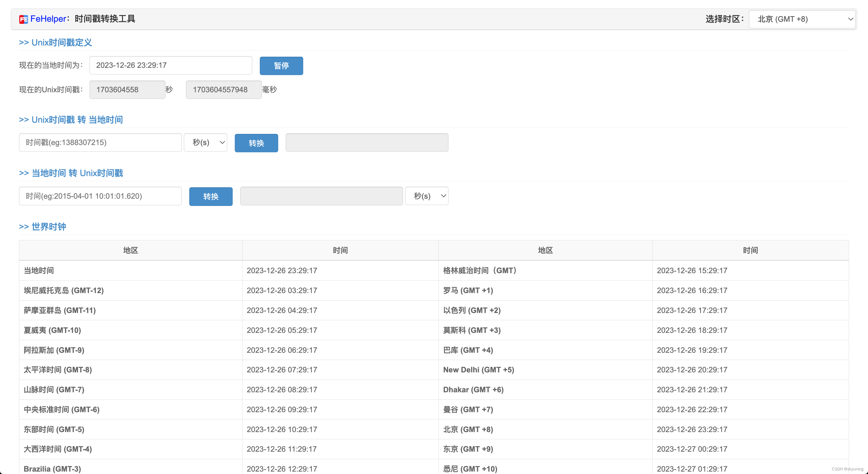The width and height of the screenshot is (868, 474).
Task: Click 东部时间 (GMT-5) row label
Action: [54, 429]
